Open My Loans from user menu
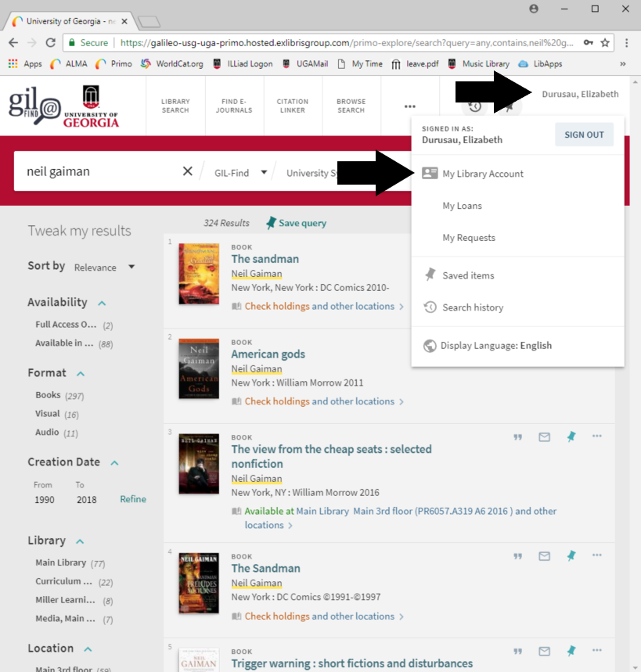 click(x=462, y=206)
